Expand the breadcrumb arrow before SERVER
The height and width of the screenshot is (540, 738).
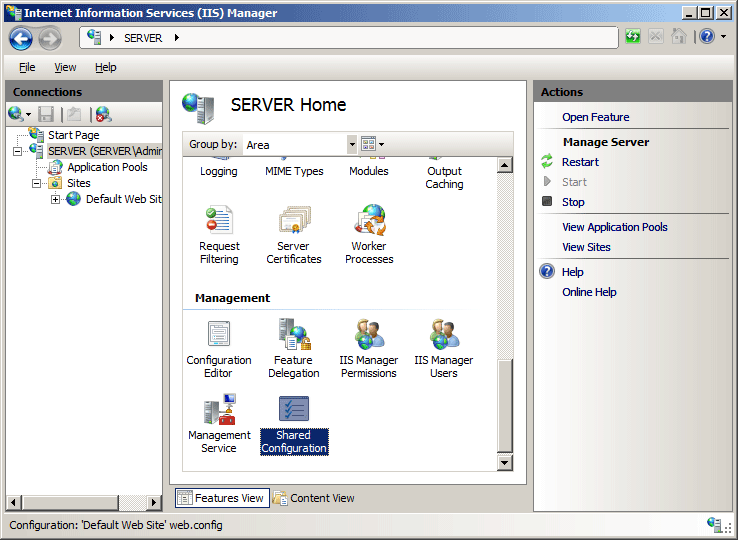point(112,38)
